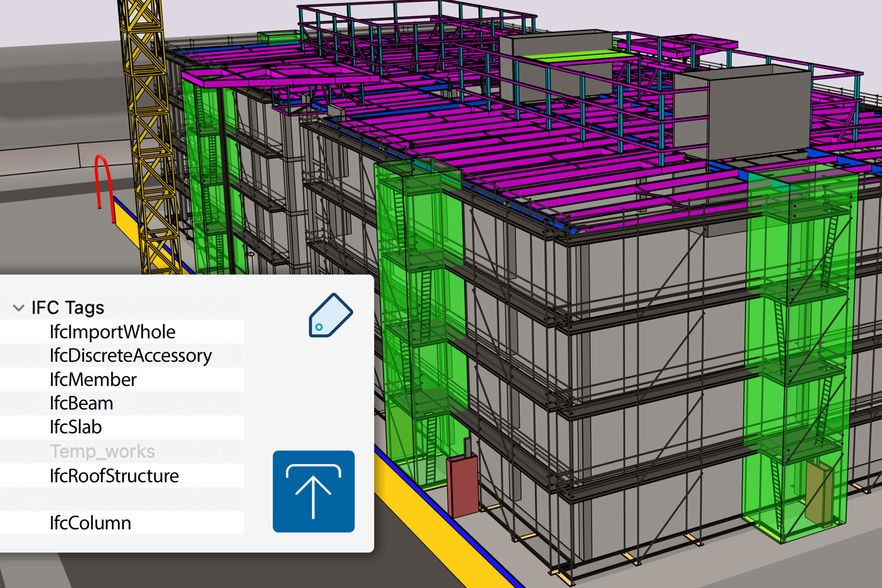Select the IfcRoofStructure tag

[x=114, y=475]
